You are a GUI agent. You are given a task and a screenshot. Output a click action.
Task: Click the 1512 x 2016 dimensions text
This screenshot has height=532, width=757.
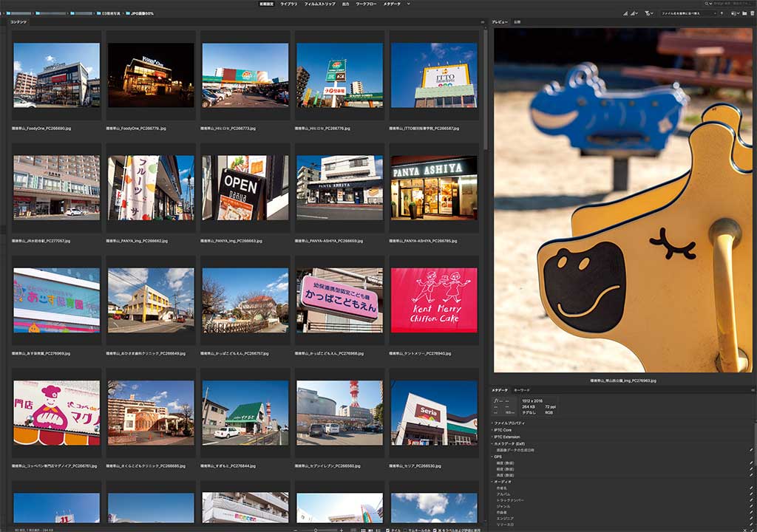click(532, 401)
